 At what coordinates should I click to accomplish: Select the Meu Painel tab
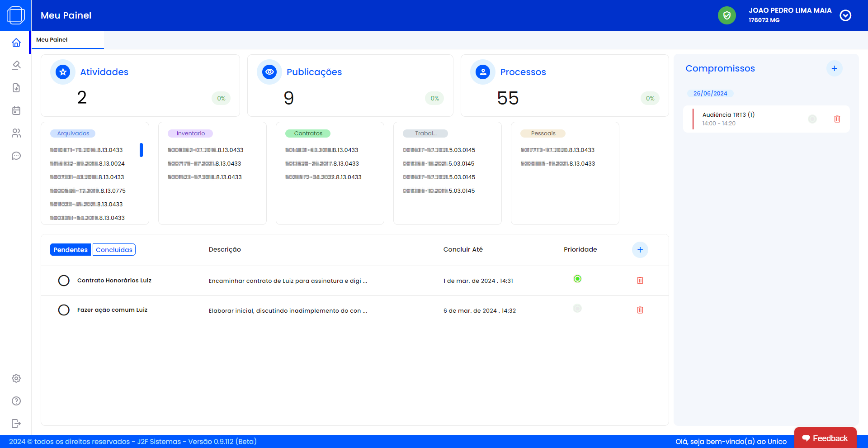coord(52,40)
